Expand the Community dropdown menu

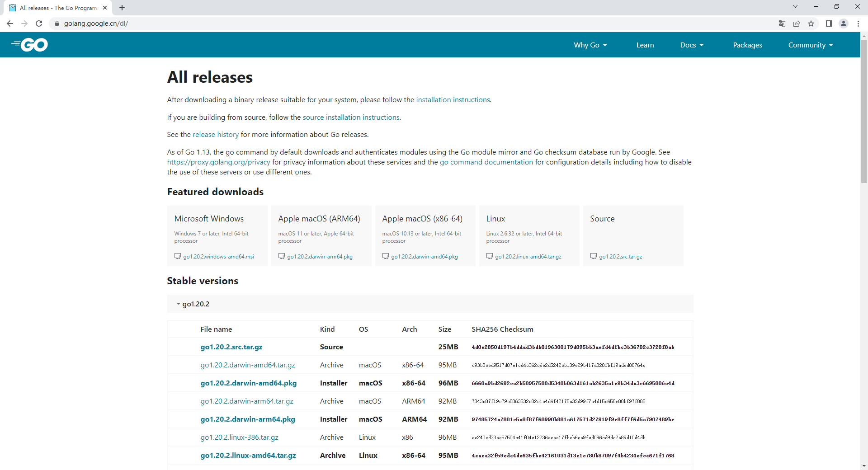[810, 45]
